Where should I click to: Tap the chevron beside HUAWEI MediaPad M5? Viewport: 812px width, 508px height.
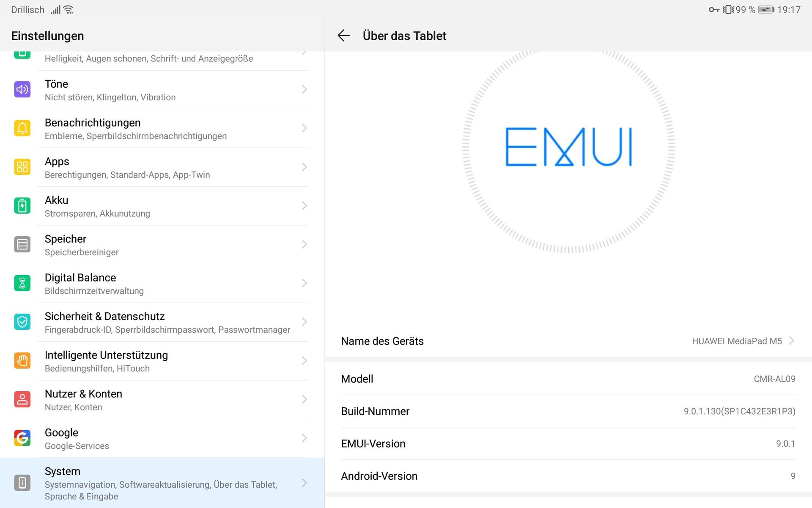tap(792, 341)
